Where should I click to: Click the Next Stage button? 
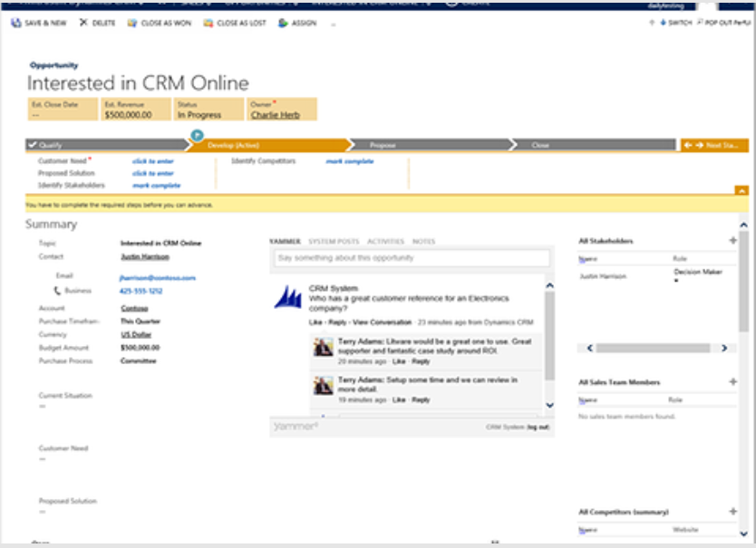pyautogui.click(x=714, y=145)
